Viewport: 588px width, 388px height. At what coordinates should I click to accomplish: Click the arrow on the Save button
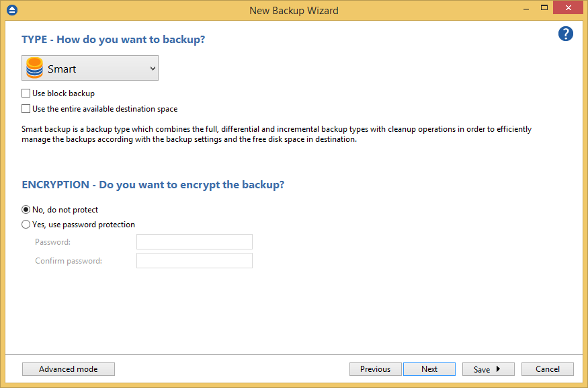tap(498, 369)
